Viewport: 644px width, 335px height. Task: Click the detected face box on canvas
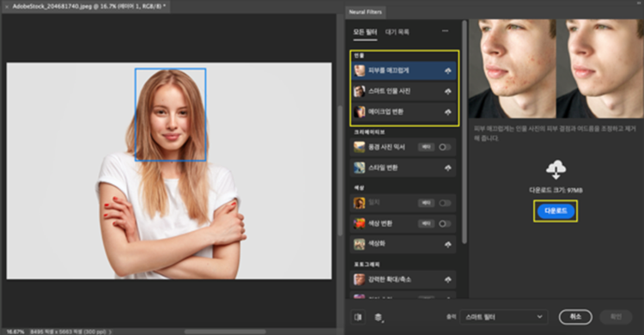[171, 115]
